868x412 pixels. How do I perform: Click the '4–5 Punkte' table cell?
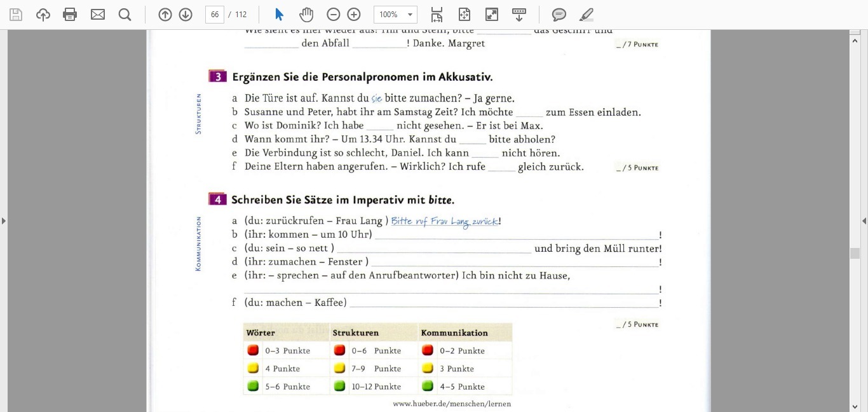pos(462,386)
